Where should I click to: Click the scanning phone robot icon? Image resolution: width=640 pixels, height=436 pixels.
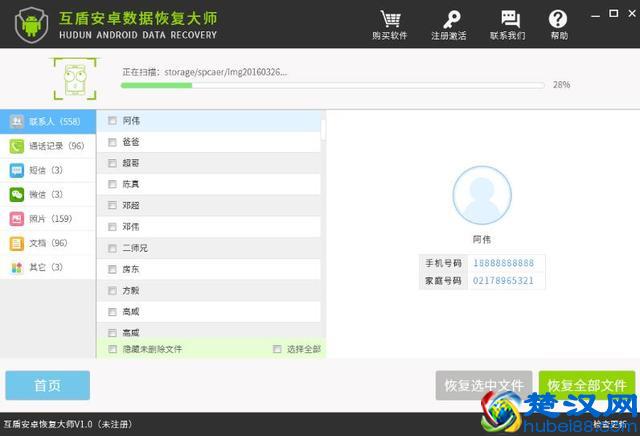76,79
